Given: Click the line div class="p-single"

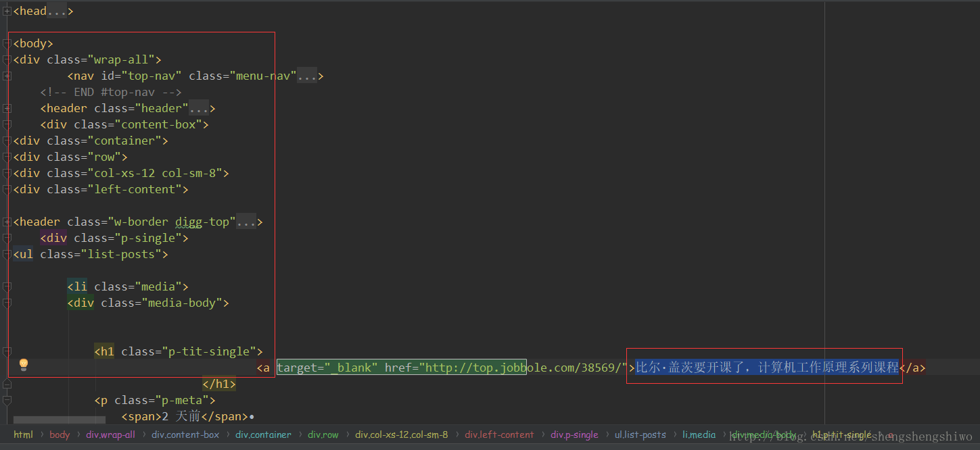Looking at the screenshot, I should (x=114, y=238).
